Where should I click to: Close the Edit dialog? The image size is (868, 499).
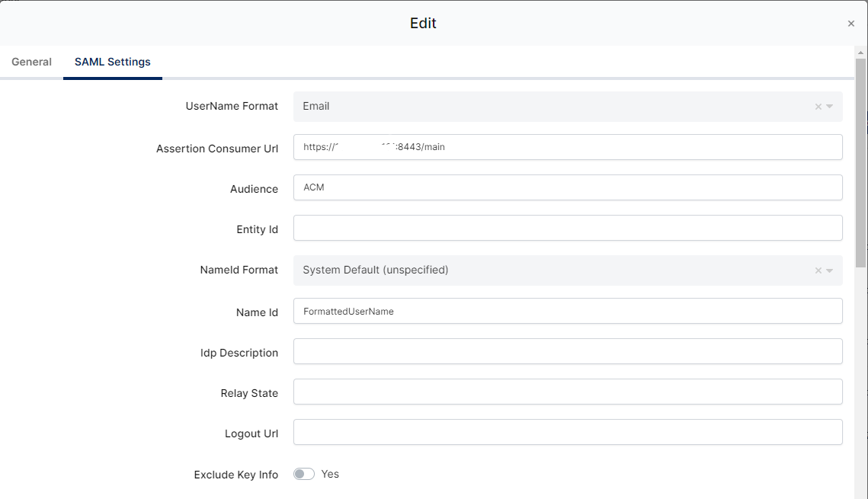pos(850,24)
